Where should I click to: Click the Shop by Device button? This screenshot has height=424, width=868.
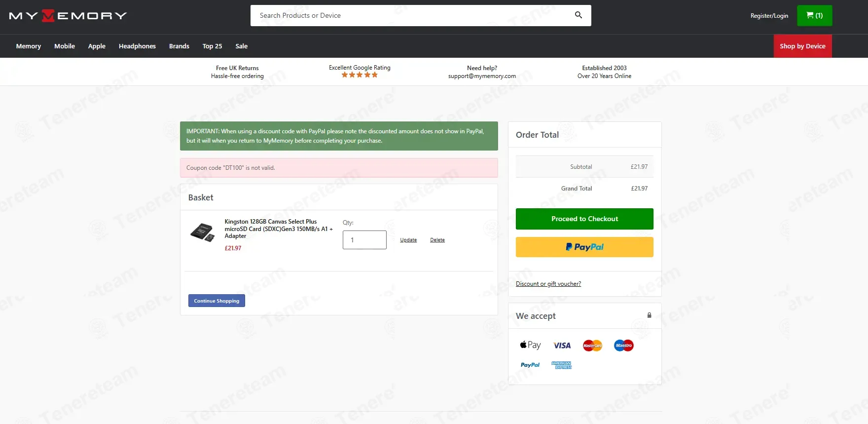802,46
